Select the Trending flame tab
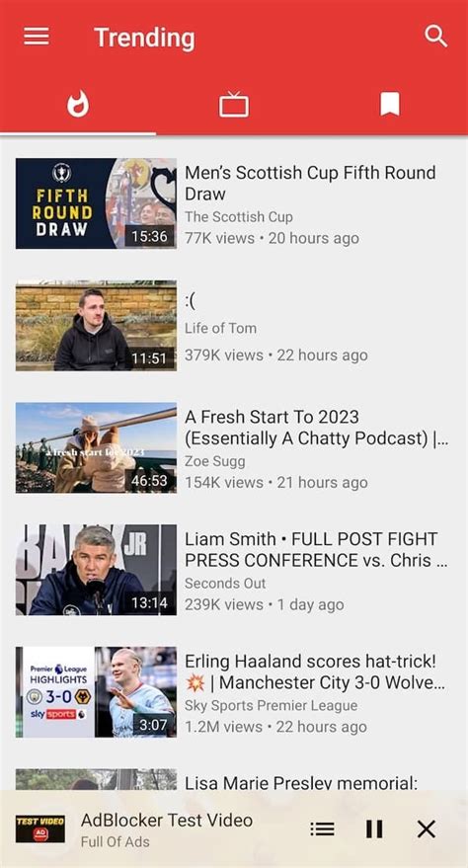468x868 pixels. click(78, 104)
